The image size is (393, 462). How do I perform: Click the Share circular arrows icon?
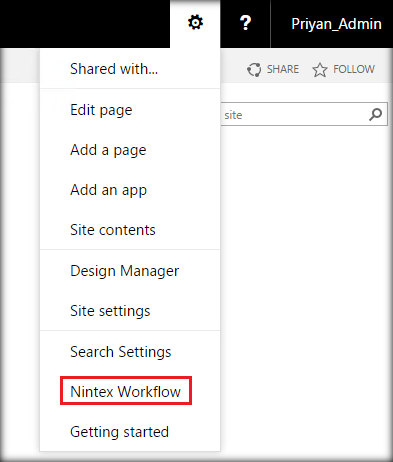(x=254, y=70)
